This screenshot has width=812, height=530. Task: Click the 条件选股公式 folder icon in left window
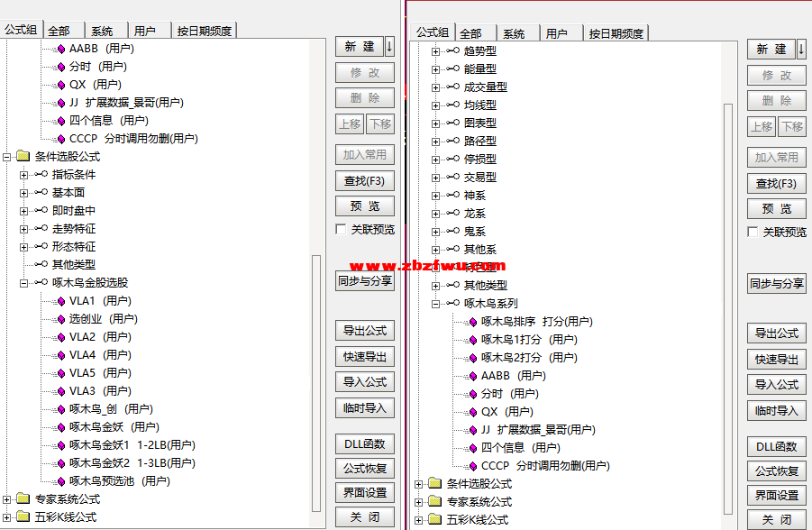(23, 156)
